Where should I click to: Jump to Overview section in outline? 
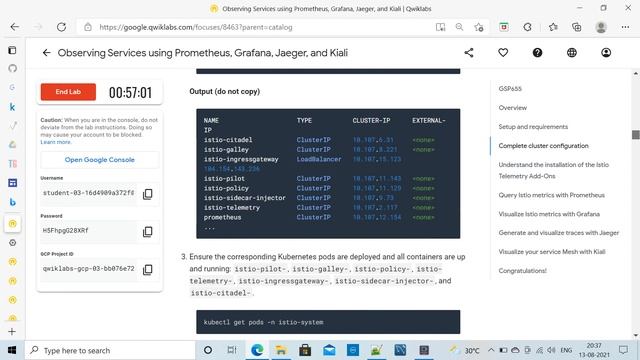coord(513,108)
